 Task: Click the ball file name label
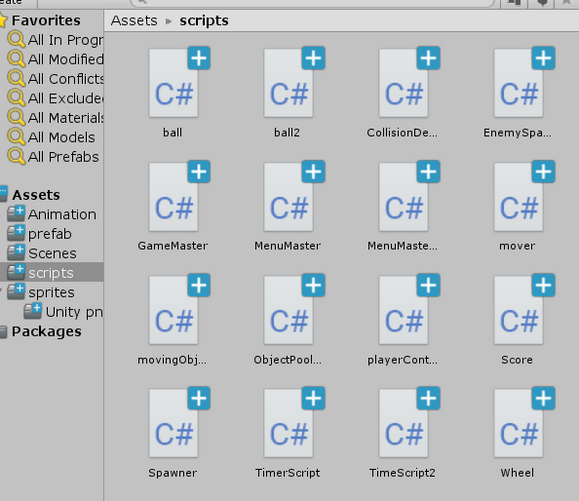coord(172,133)
